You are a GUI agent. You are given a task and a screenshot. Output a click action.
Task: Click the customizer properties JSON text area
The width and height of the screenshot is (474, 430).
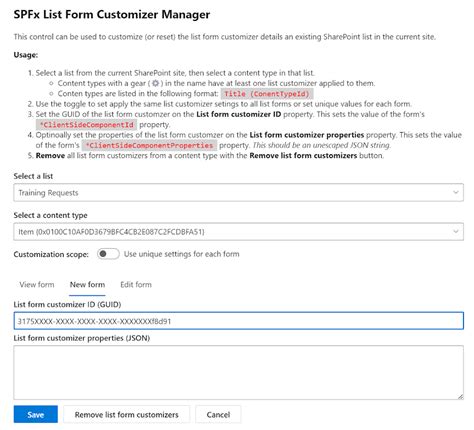click(x=238, y=372)
